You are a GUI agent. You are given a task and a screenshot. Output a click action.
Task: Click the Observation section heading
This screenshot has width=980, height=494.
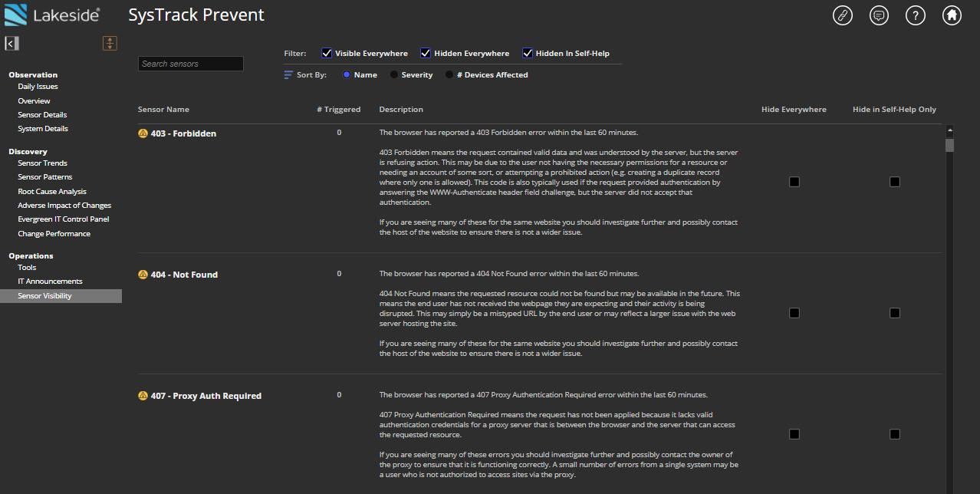[x=33, y=75]
